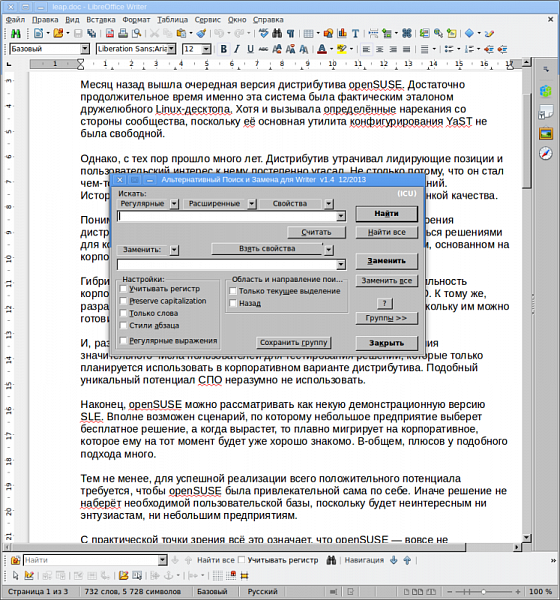The height and width of the screenshot is (600, 560).
Task: Toggle formatting marks pilcrow icon
Action: point(290,34)
